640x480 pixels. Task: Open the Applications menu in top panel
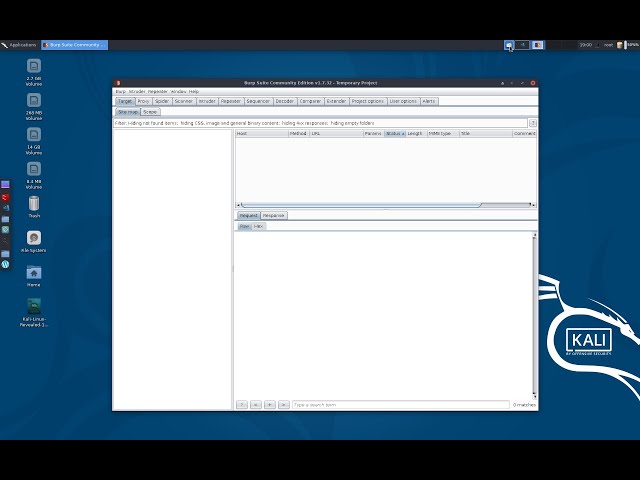[x=19, y=45]
